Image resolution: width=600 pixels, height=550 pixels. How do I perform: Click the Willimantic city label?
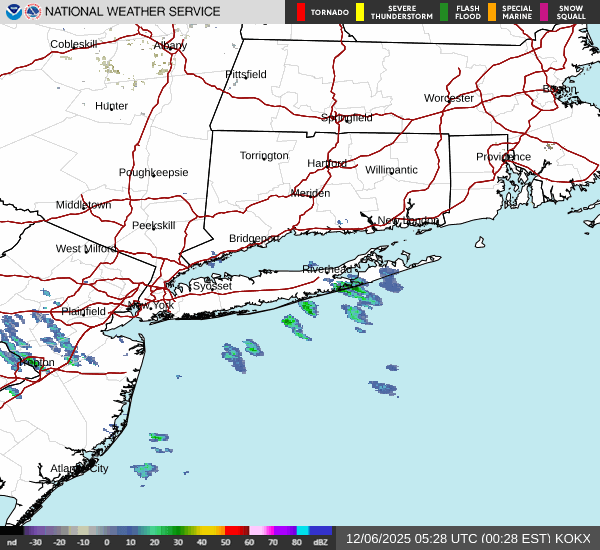pos(391,170)
